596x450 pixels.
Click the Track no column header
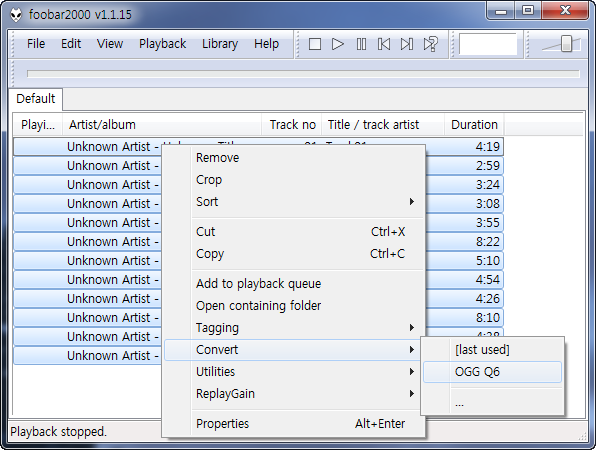[x=292, y=125]
